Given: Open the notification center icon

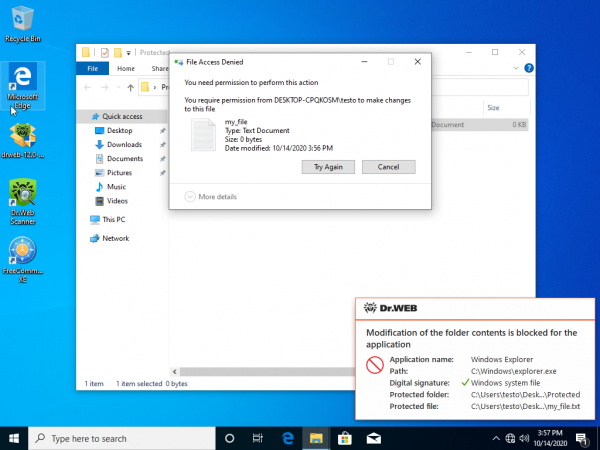Looking at the screenshot, I should 583,438.
